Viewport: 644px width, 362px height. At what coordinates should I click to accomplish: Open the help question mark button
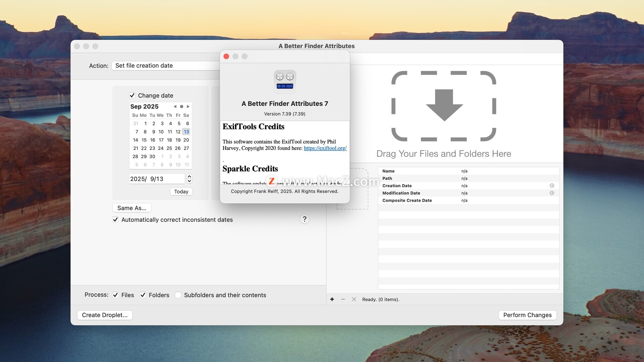click(x=305, y=219)
